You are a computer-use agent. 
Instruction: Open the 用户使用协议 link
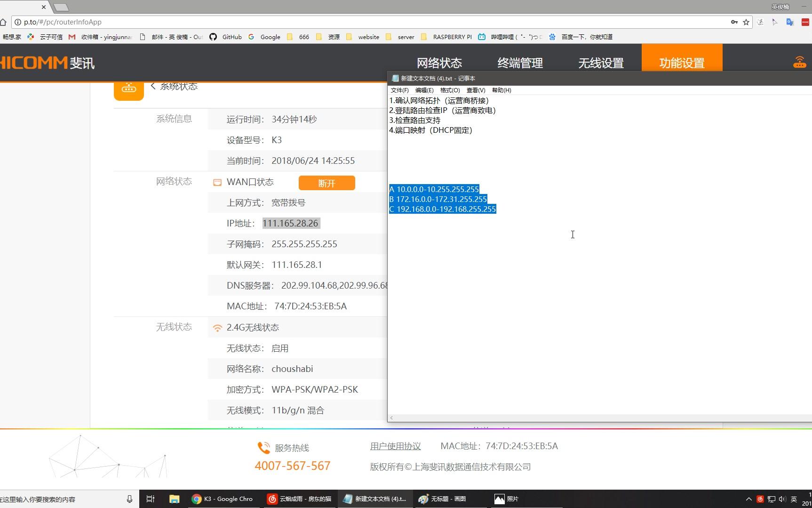[x=396, y=446]
